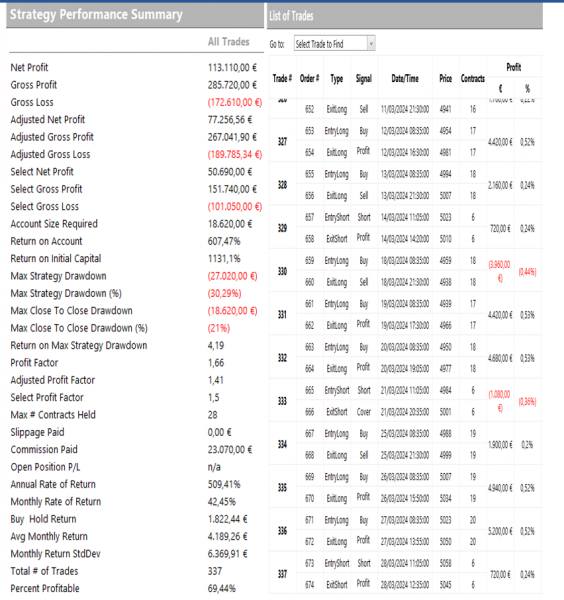Select Profit Factor value 1,66

pyautogui.click(x=216, y=363)
